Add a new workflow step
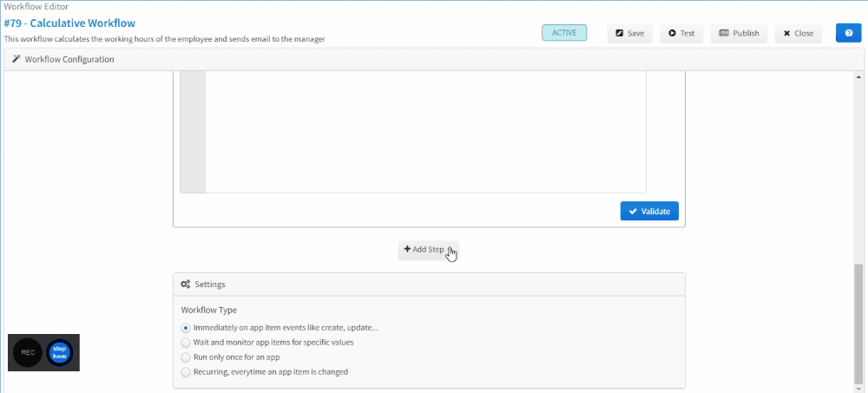Image resolution: width=868 pixels, height=393 pixels. pos(429,250)
